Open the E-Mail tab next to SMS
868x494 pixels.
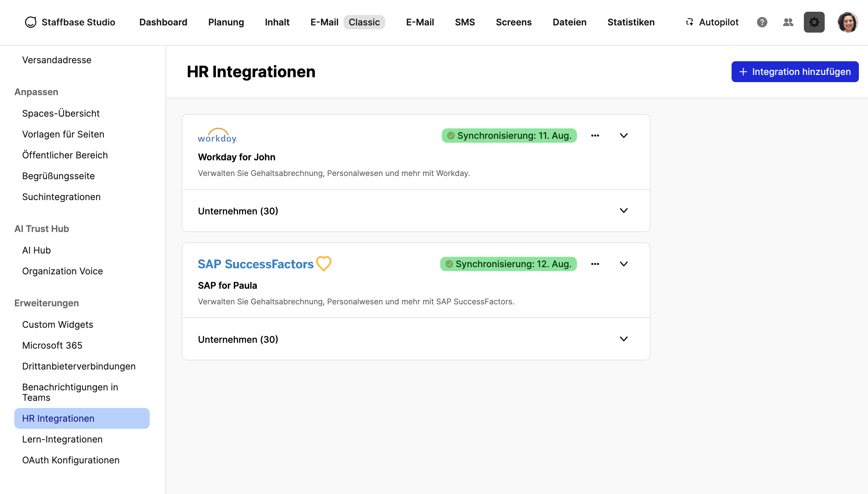[x=420, y=22]
